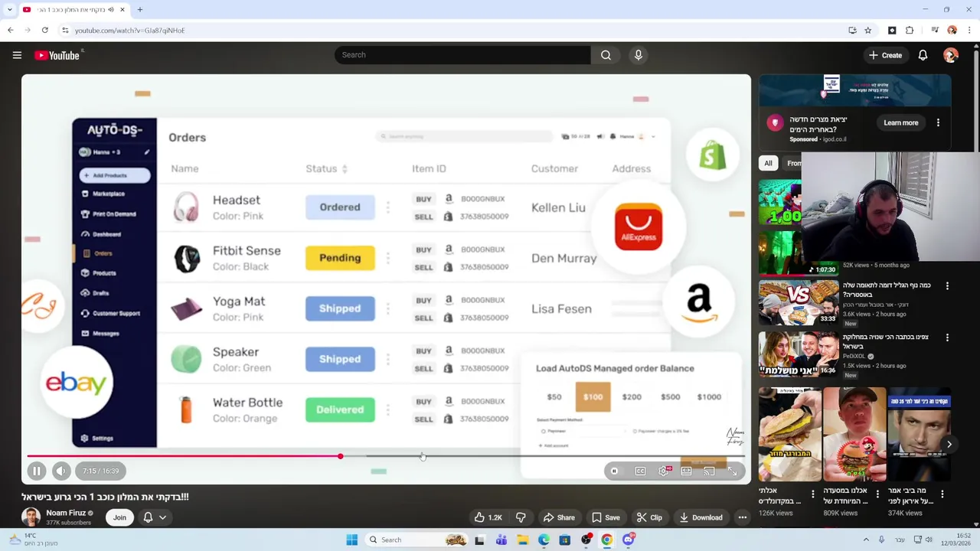Pause the video playback
The width and height of the screenshot is (980, 551).
coord(36,471)
